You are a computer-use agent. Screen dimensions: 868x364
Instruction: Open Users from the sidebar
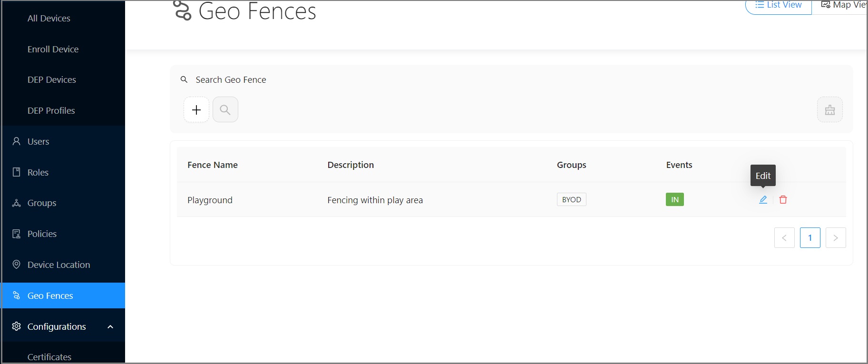pos(38,141)
